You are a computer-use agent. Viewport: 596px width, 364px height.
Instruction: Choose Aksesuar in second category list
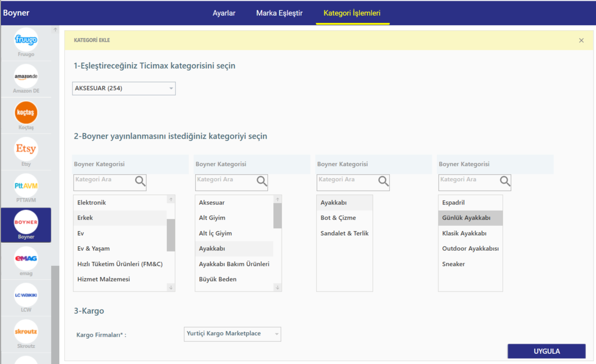[x=234, y=202]
